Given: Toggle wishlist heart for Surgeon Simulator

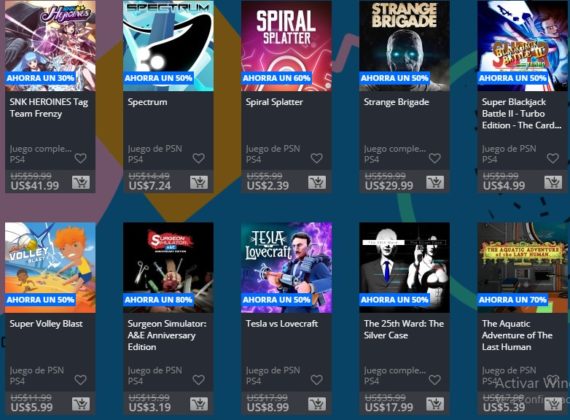Looking at the screenshot, I should pyautogui.click(x=198, y=380).
